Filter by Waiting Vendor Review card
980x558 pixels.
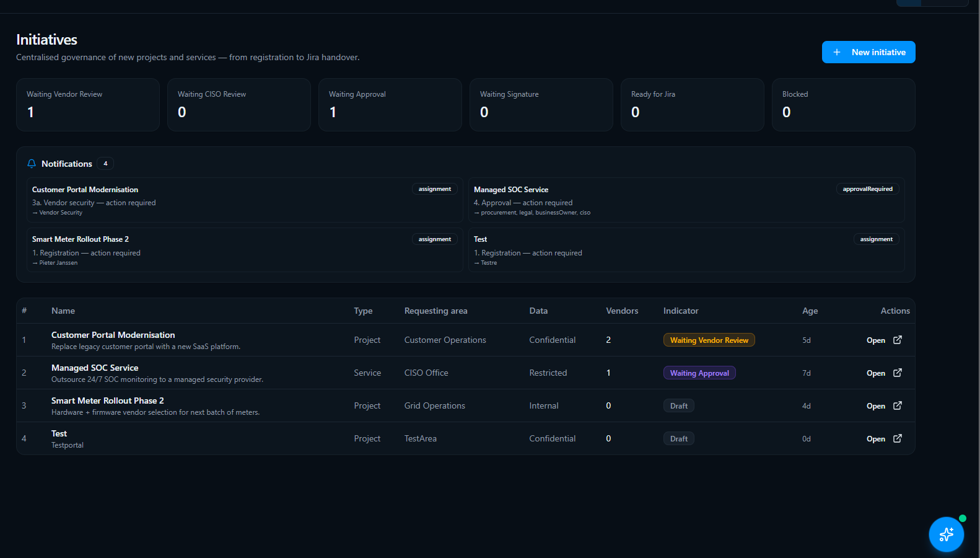pyautogui.click(x=88, y=105)
